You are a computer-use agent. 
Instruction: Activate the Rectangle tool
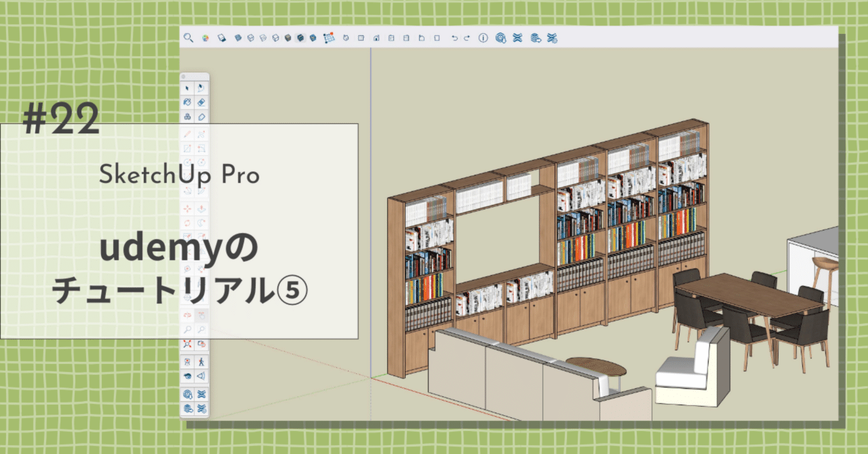click(186, 148)
